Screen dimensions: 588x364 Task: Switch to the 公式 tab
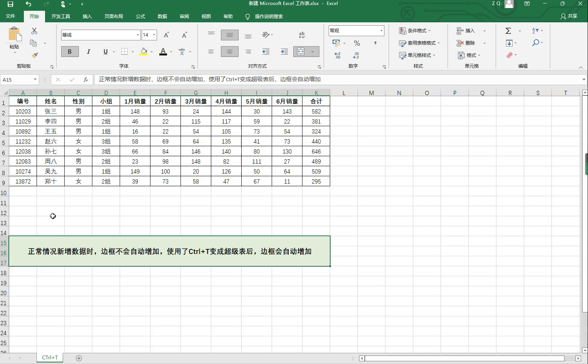coord(140,17)
